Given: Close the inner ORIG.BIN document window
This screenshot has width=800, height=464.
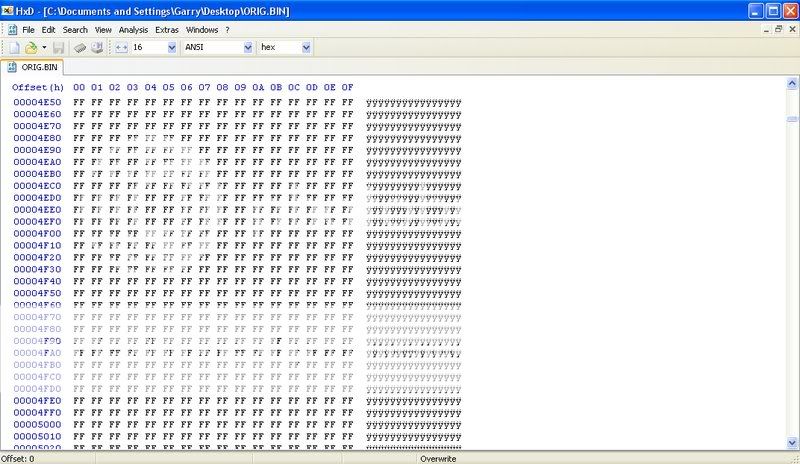Looking at the screenshot, I should tap(792, 30).
